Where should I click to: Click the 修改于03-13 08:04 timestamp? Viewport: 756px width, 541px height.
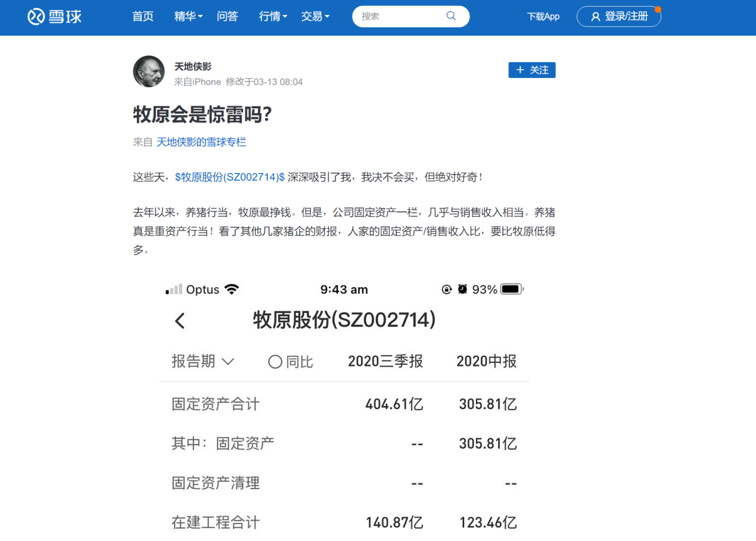(264, 82)
